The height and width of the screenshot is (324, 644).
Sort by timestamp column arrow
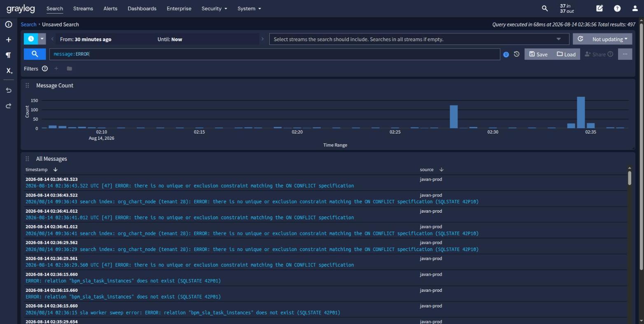tap(56, 169)
